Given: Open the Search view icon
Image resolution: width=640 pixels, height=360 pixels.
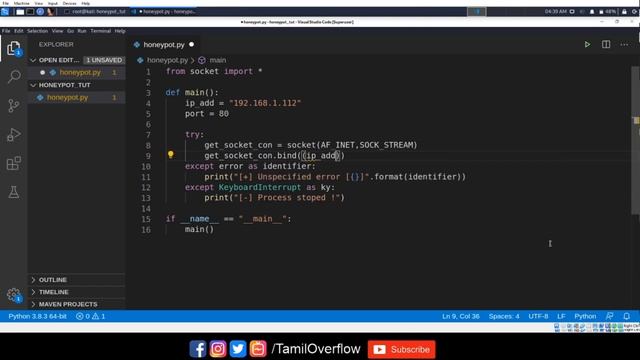Looking at the screenshot, I should click(x=14, y=76).
